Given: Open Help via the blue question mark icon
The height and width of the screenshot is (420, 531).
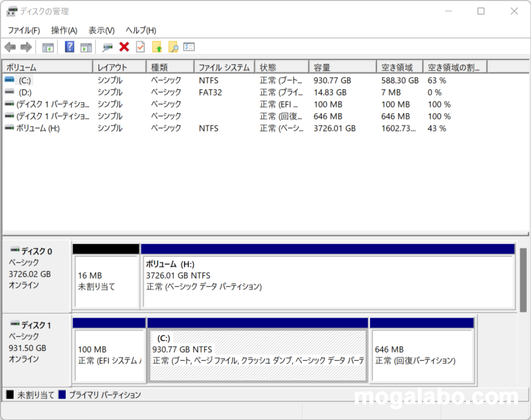Looking at the screenshot, I should click(69, 47).
